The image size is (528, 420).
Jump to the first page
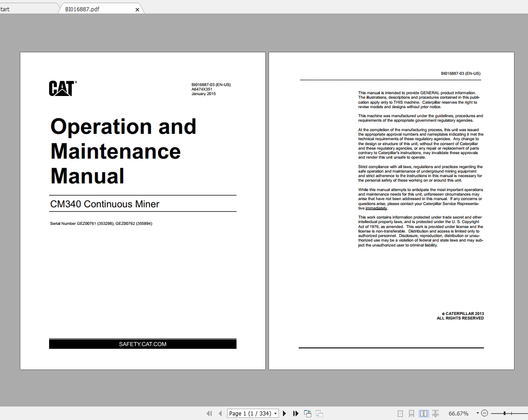(x=209, y=413)
